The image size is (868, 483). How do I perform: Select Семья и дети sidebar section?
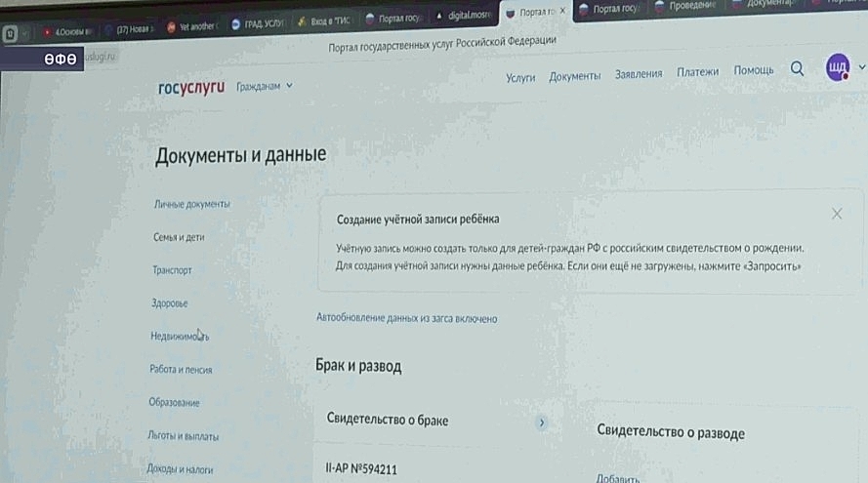click(179, 237)
